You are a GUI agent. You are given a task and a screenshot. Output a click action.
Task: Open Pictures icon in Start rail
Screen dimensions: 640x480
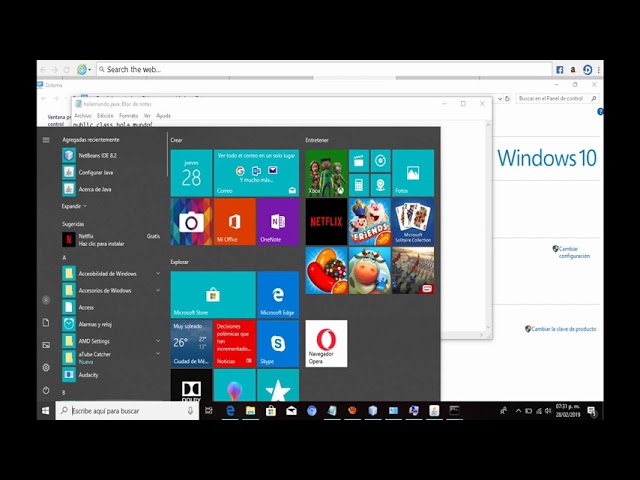[46, 345]
